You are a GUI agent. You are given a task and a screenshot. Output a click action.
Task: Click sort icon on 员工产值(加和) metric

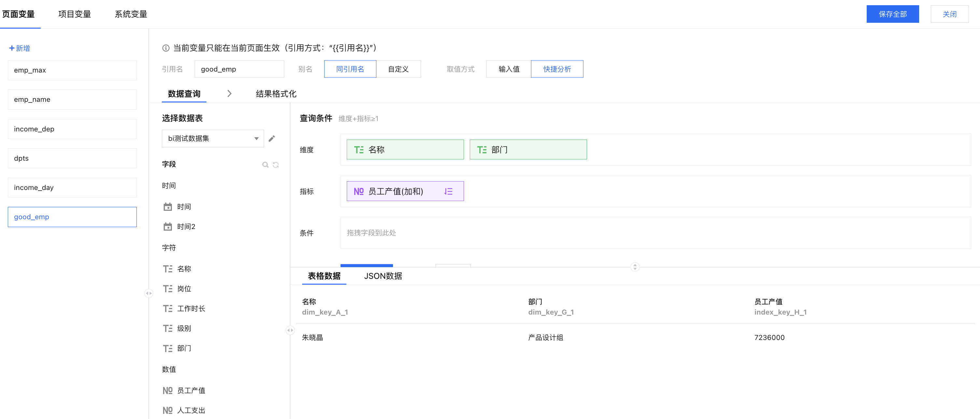448,191
